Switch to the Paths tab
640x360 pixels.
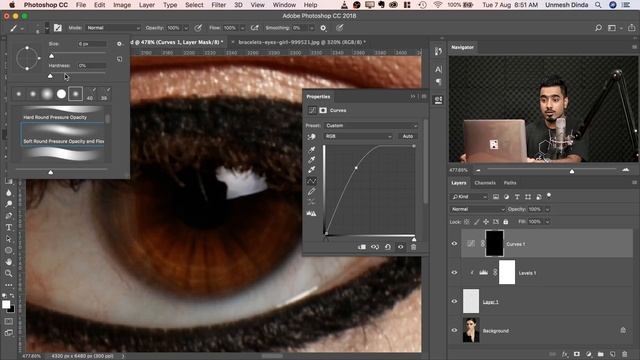pyautogui.click(x=510, y=183)
